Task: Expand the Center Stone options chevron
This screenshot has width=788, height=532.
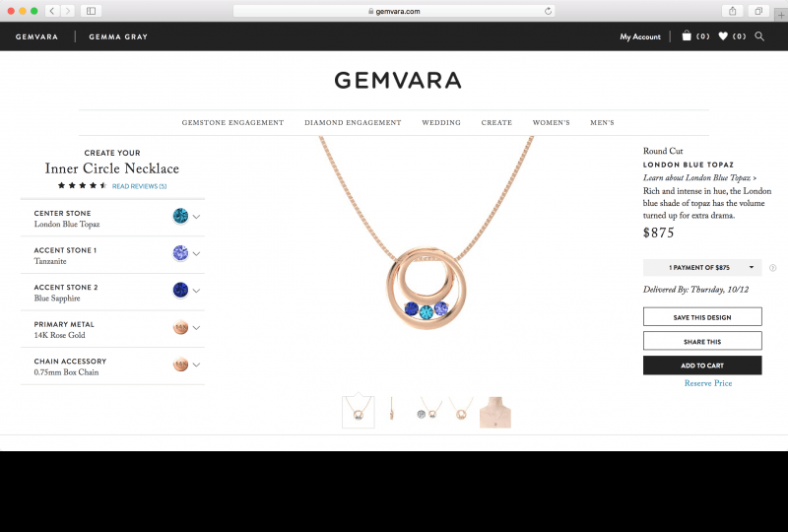Action: coord(196,217)
